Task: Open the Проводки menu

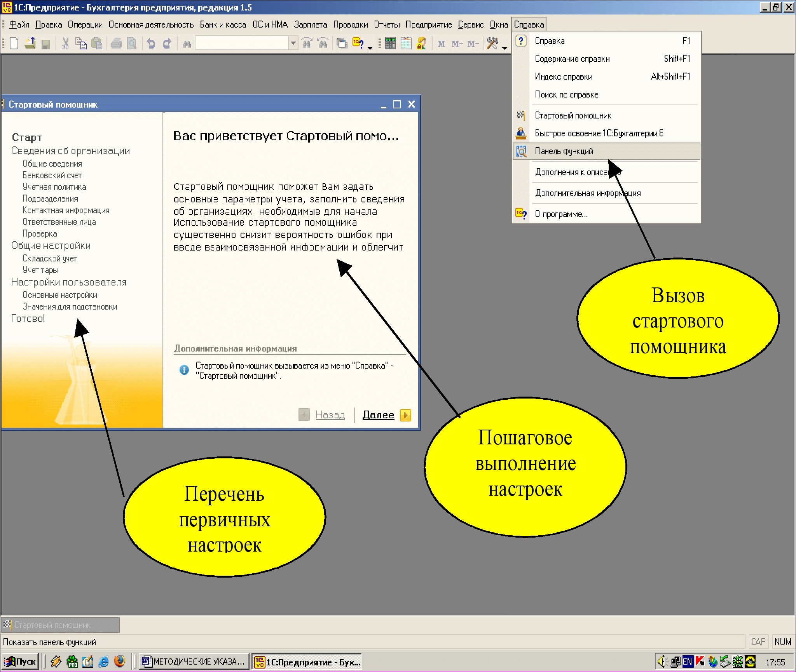Action: click(351, 24)
